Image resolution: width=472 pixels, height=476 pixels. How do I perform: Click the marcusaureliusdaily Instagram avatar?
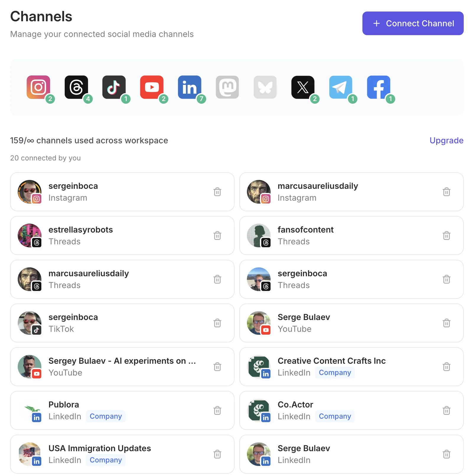(259, 192)
